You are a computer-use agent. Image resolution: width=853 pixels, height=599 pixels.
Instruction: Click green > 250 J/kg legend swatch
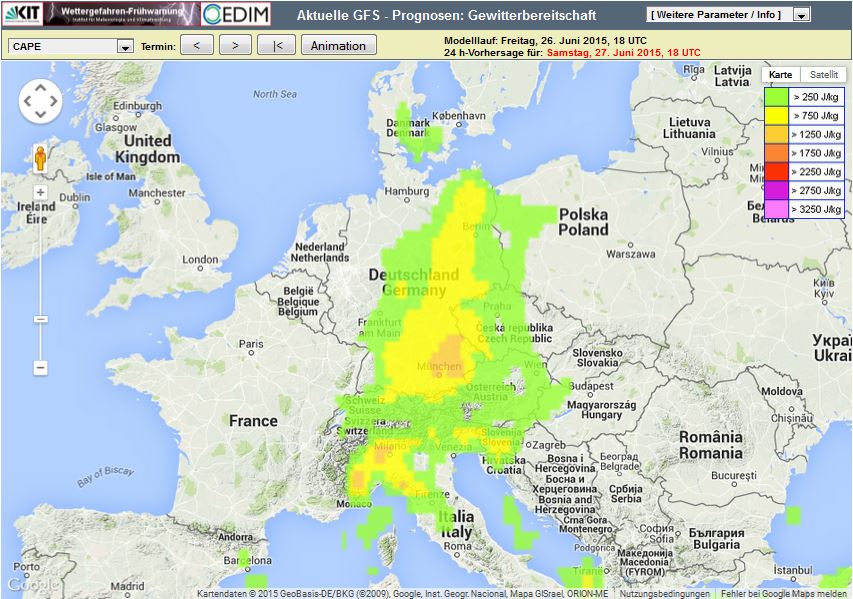coord(776,97)
